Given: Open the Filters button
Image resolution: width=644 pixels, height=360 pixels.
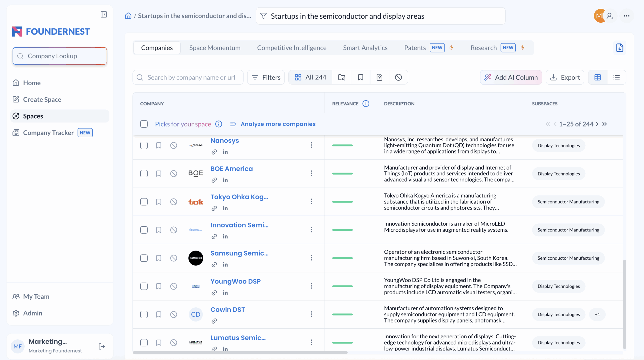Looking at the screenshot, I should [266, 77].
